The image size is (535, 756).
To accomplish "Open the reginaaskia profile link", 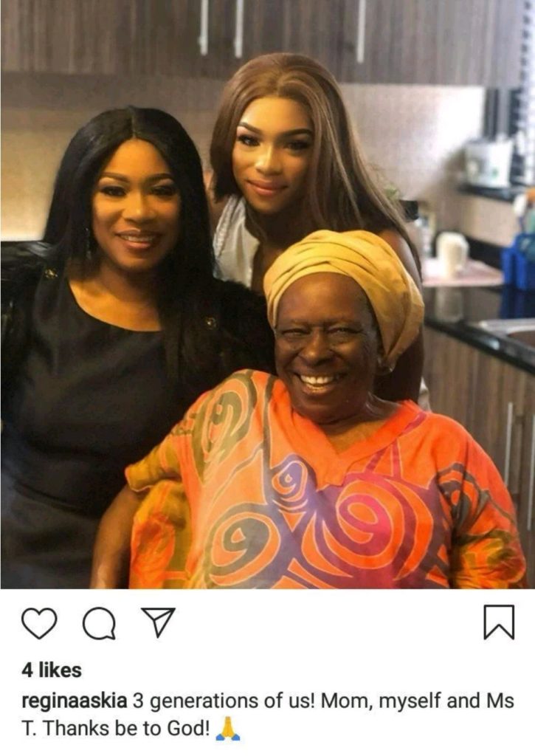I will (x=75, y=701).
